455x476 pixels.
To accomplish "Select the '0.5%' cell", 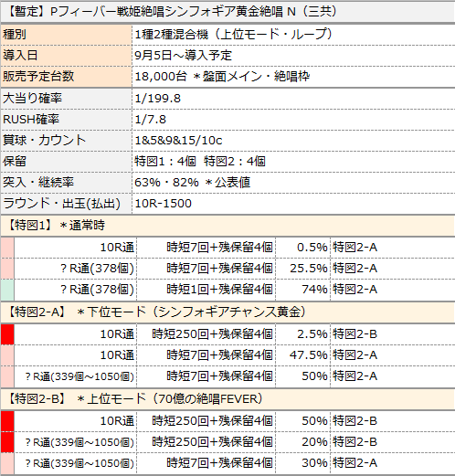I will point(303,248).
